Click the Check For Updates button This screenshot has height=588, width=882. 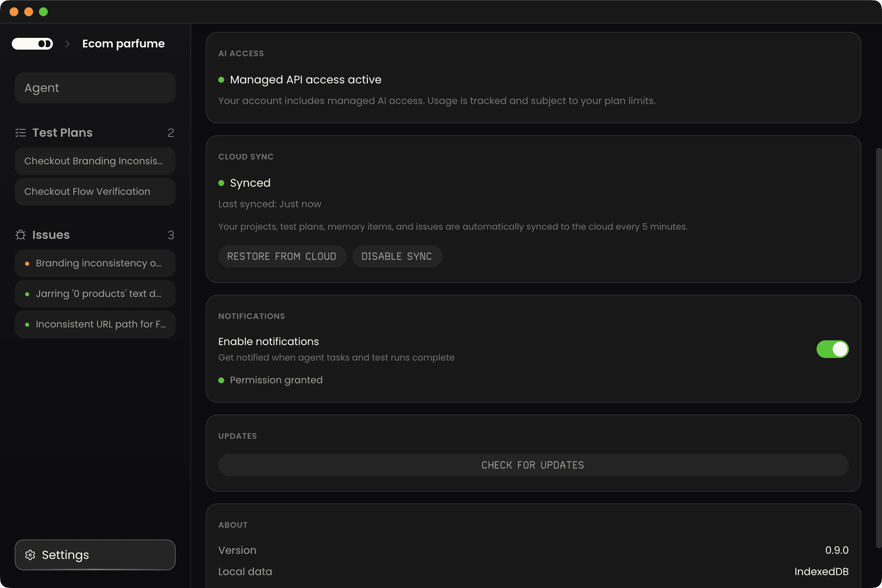click(x=533, y=465)
